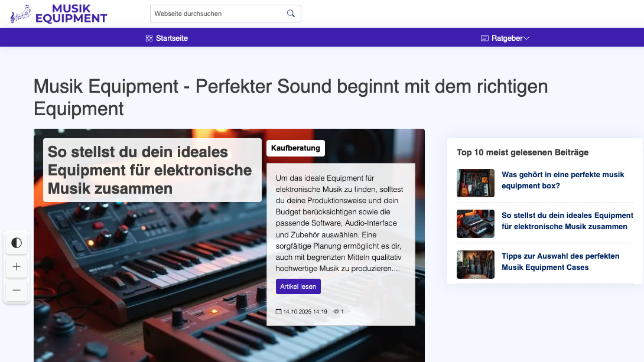644x362 pixels.
Task: Open the Ratgeber chevron to show subpages
Action: (x=526, y=38)
